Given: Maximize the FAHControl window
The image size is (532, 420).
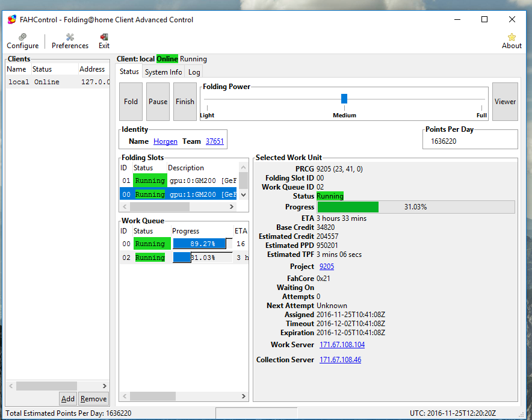Looking at the screenshot, I should [x=484, y=19].
